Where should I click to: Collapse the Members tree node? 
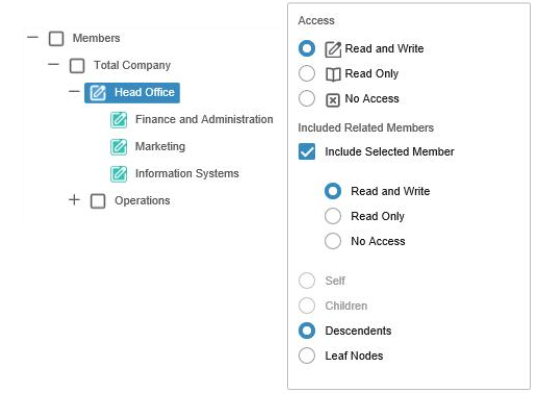(33, 37)
